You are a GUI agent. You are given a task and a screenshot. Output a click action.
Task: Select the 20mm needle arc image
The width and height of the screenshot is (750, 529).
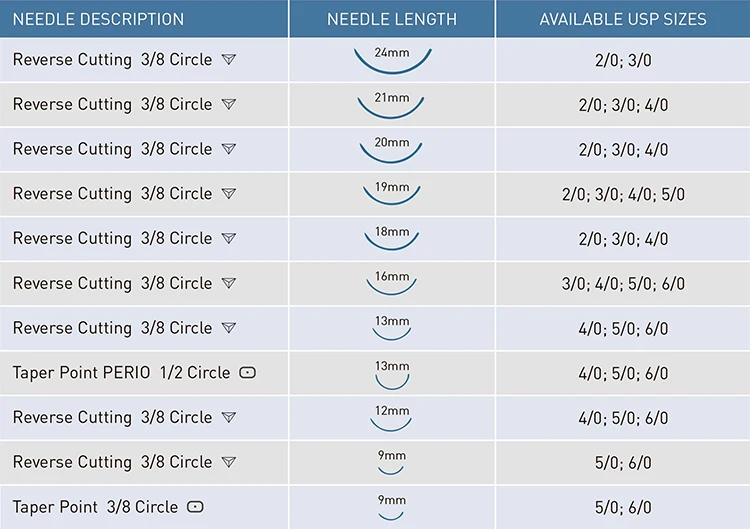pyautogui.click(x=392, y=150)
